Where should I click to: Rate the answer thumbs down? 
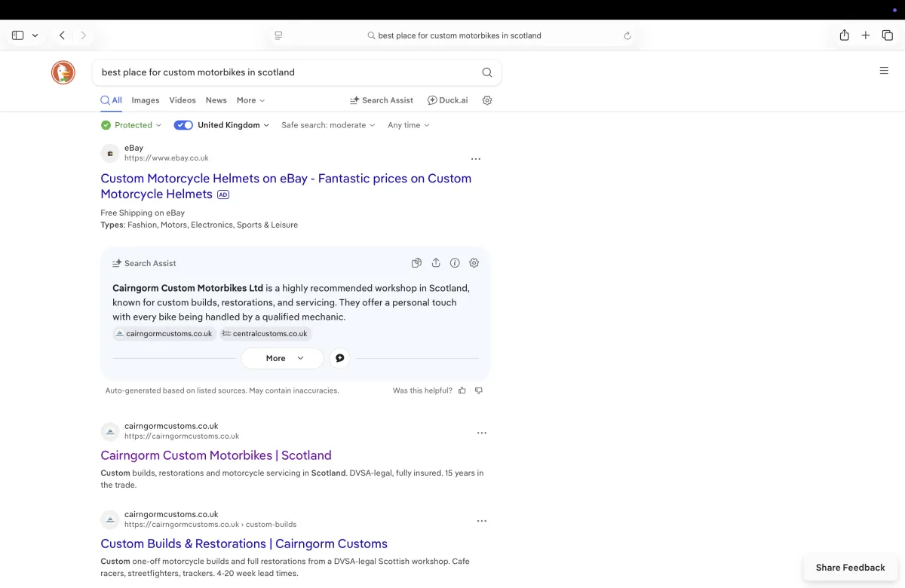pyautogui.click(x=479, y=390)
